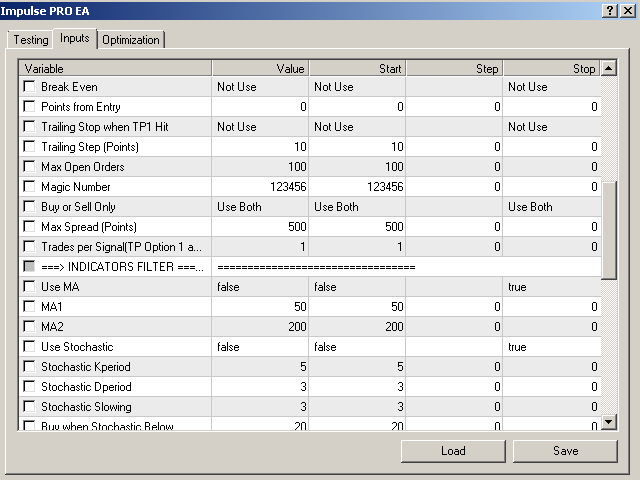
Task: Tick the Use MA checkbox
Action: [29, 287]
